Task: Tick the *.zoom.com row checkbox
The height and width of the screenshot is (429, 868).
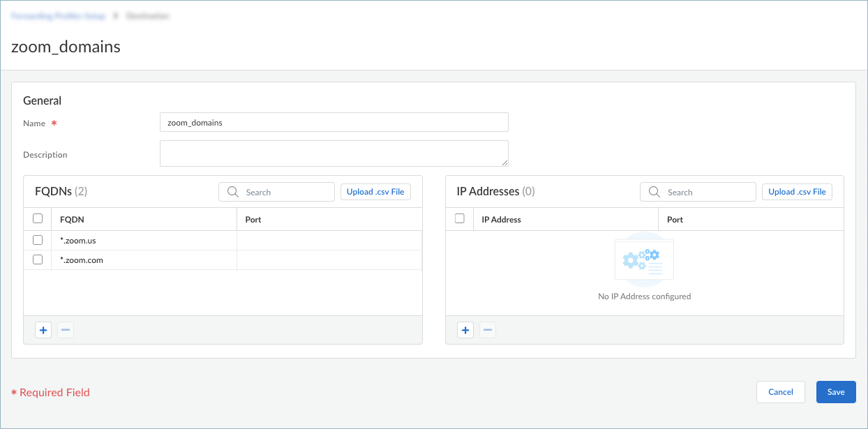Action: coord(38,259)
